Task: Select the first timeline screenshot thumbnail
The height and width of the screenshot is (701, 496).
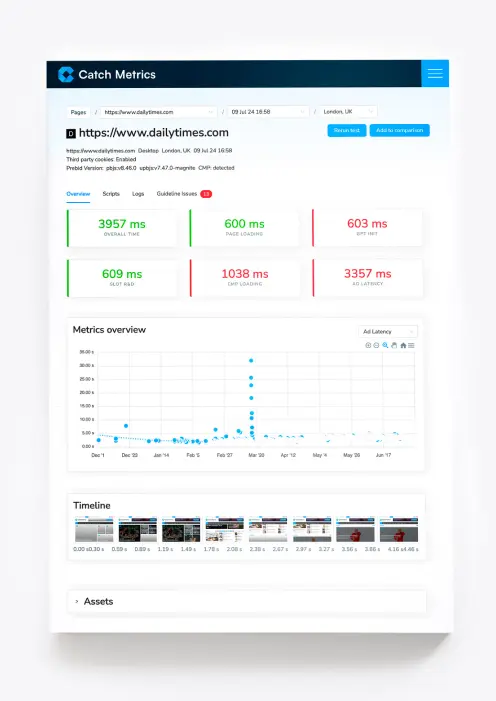Action: pos(94,530)
